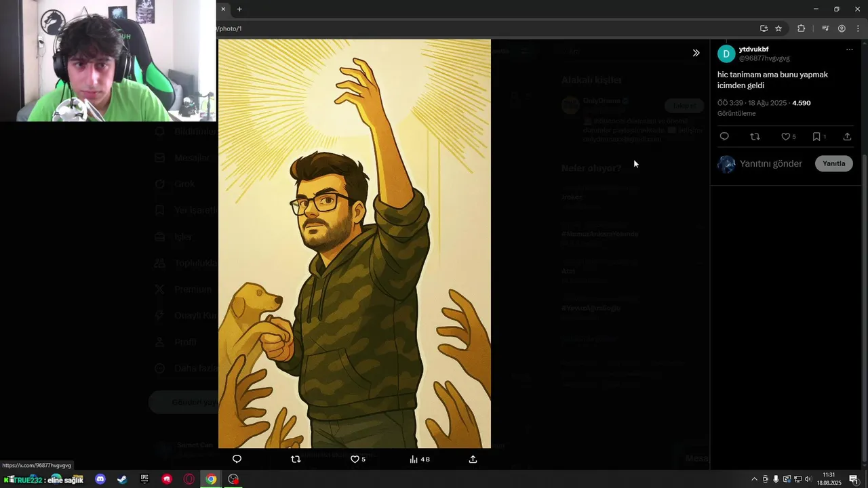The height and width of the screenshot is (488, 868).
Task: Open the Chrome media control icon
Action: pyautogui.click(x=825, y=28)
